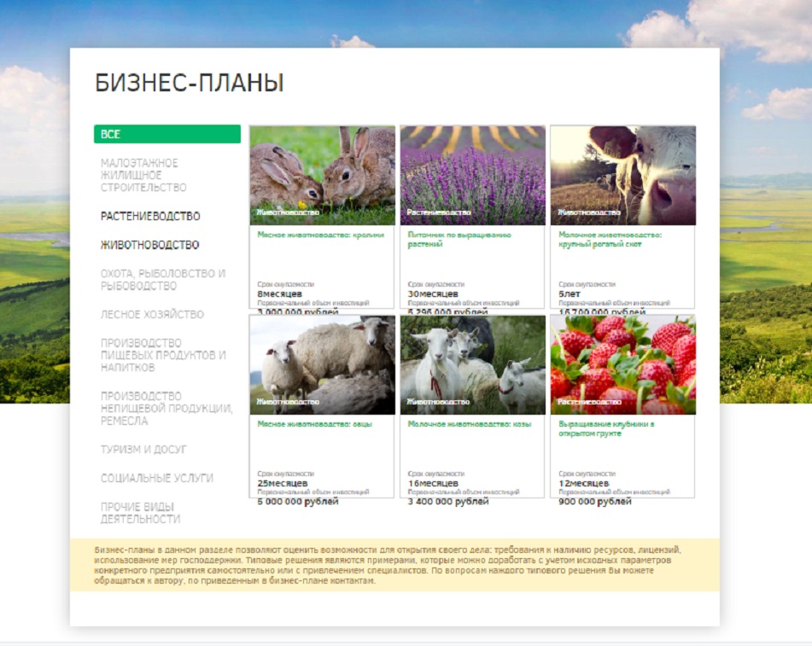Open the lavender field image card

[472, 175]
